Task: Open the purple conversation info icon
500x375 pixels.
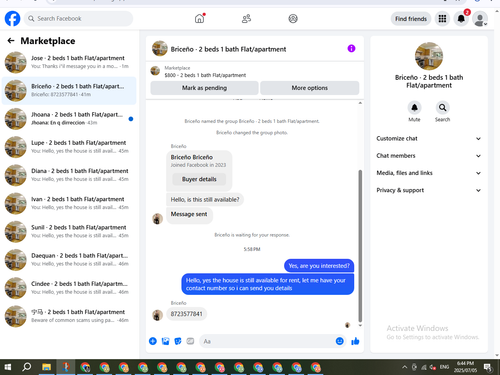Action: tap(351, 49)
